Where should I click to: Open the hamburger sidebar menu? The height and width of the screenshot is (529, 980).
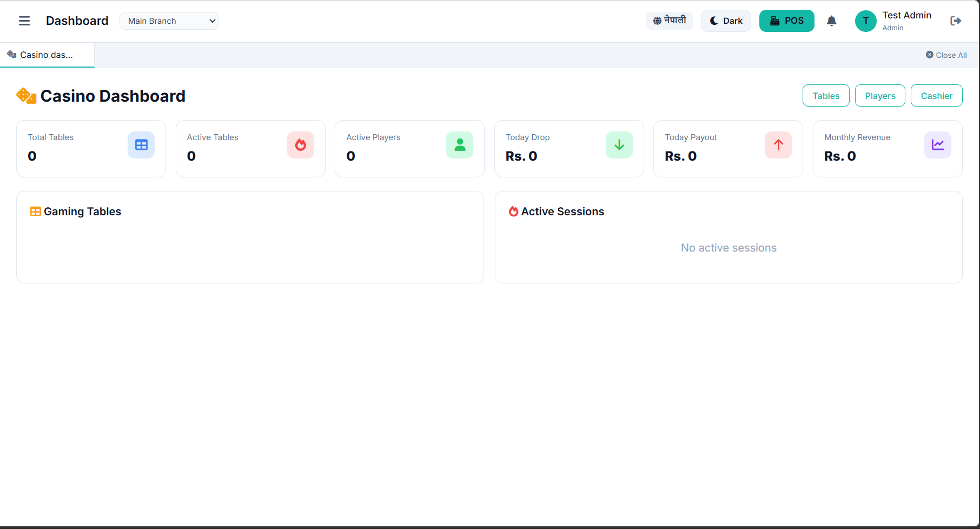pyautogui.click(x=24, y=21)
